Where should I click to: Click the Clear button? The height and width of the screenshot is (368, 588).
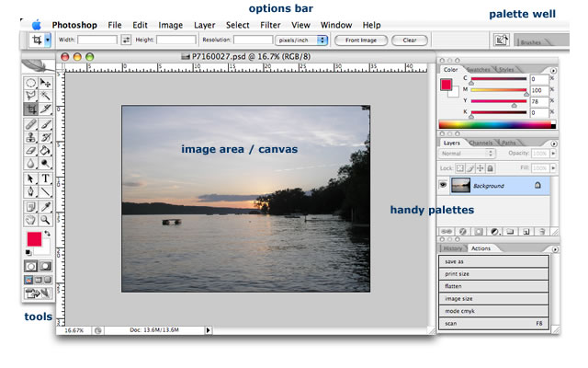click(x=410, y=40)
